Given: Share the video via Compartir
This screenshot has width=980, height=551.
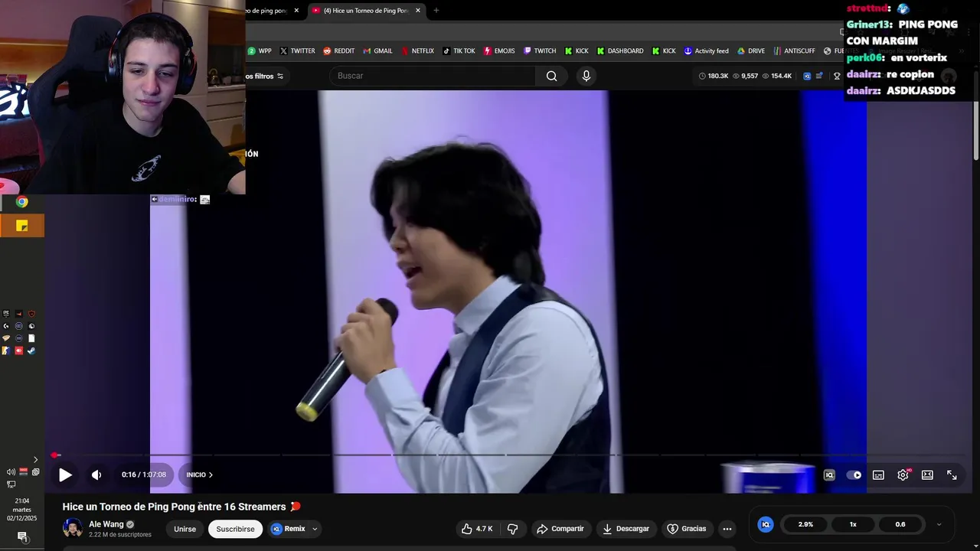Looking at the screenshot, I should pyautogui.click(x=560, y=529).
